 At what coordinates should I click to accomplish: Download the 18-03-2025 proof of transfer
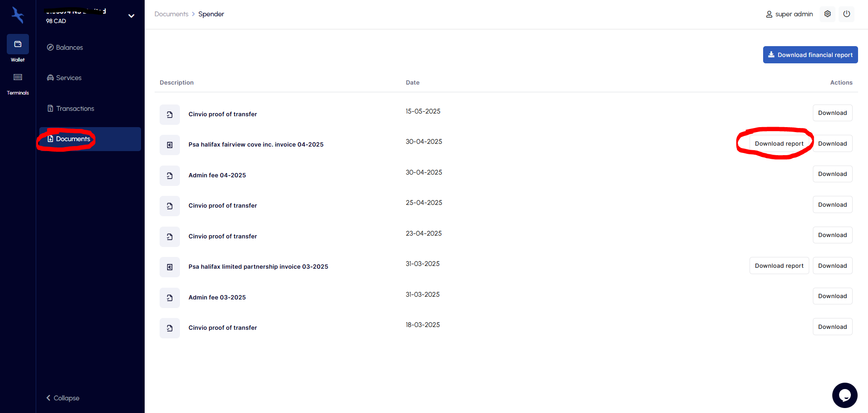pos(832,327)
